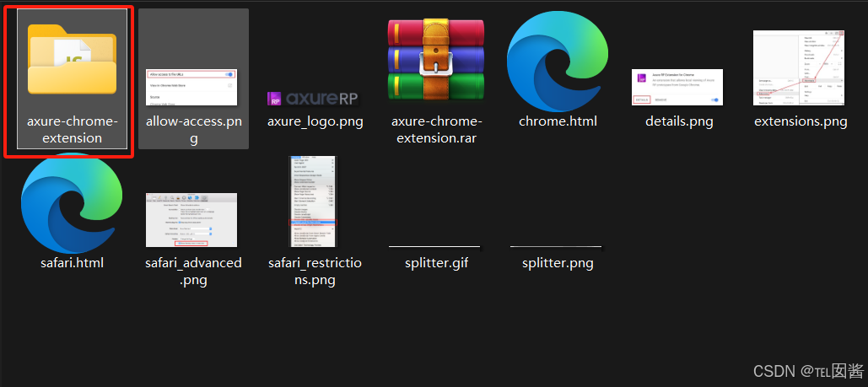
Task: Select the extensions.png thumbnail
Action: (x=799, y=67)
